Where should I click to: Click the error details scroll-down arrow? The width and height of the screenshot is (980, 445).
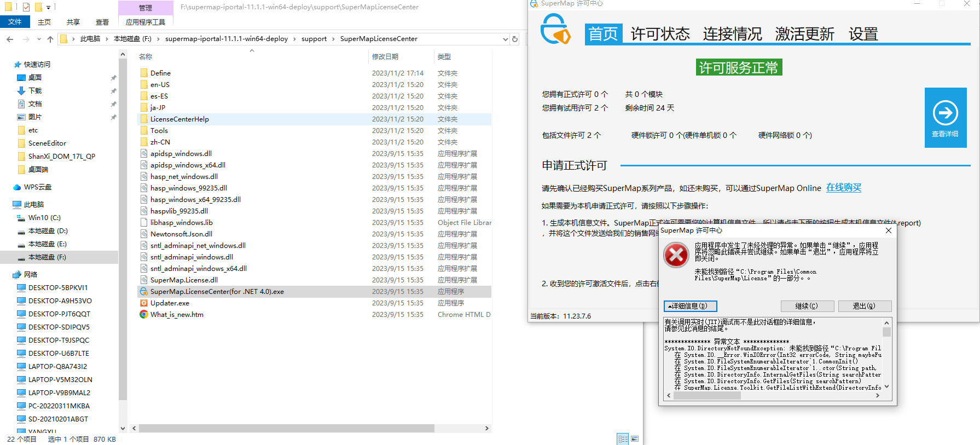tap(886, 386)
